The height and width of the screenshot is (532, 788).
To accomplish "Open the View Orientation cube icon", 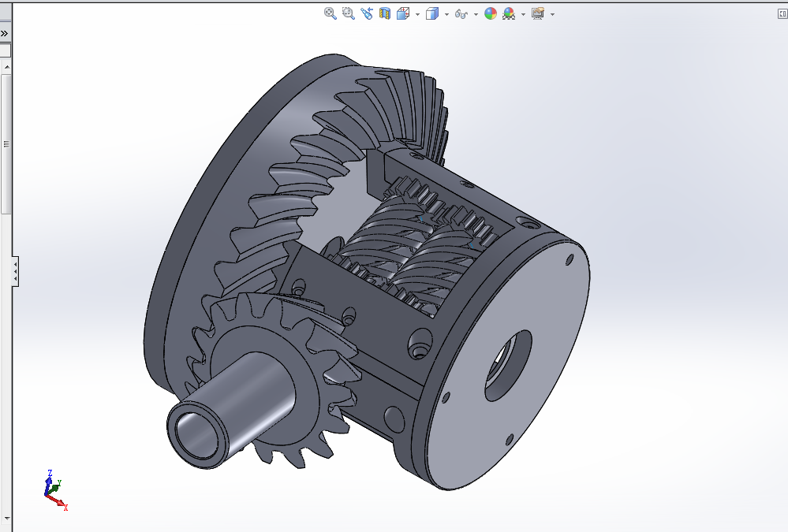I will (403, 13).
